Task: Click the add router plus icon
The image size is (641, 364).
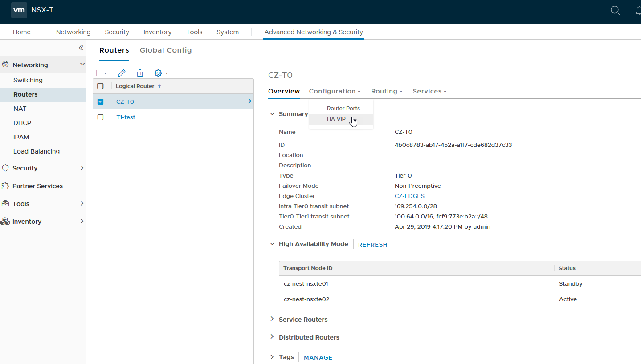Action: pyautogui.click(x=97, y=73)
